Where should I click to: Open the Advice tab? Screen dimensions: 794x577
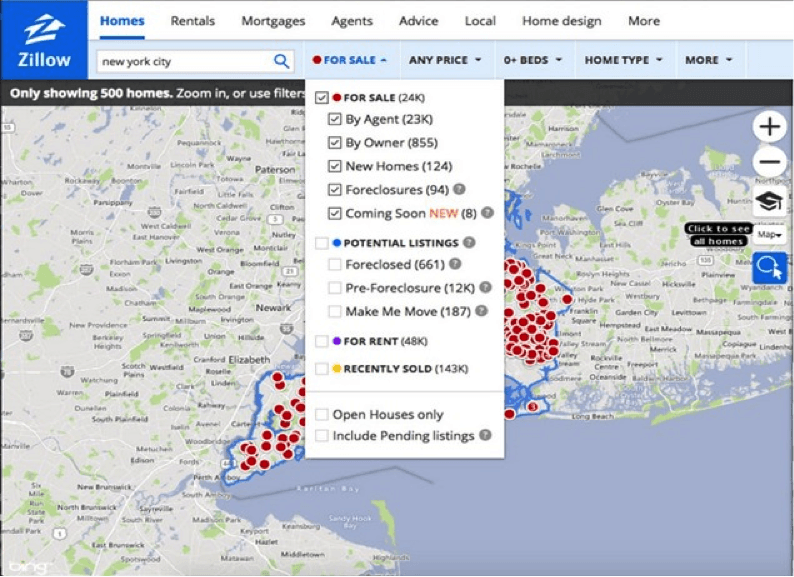click(418, 21)
